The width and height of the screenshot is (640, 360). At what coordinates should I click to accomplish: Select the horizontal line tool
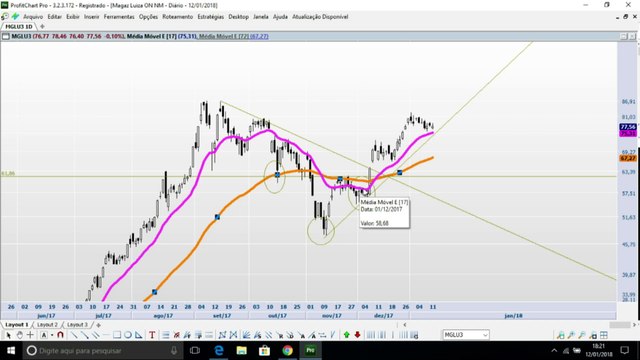[106, 335]
